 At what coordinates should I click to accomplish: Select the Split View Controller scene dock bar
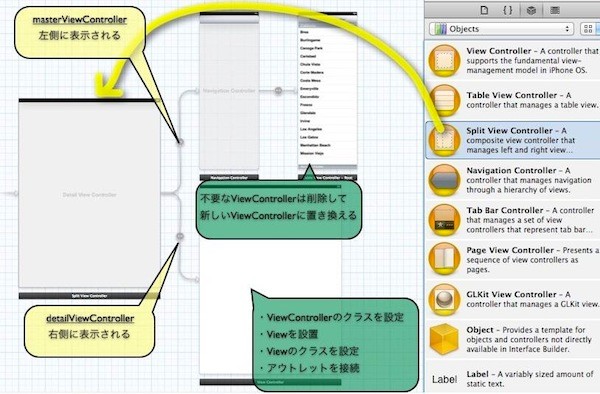tap(90, 296)
